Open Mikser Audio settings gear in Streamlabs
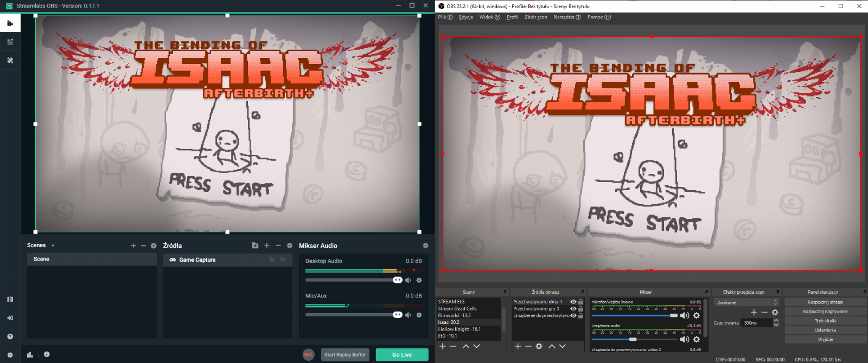The height and width of the screenshot is (363, 868). [425, 245]
